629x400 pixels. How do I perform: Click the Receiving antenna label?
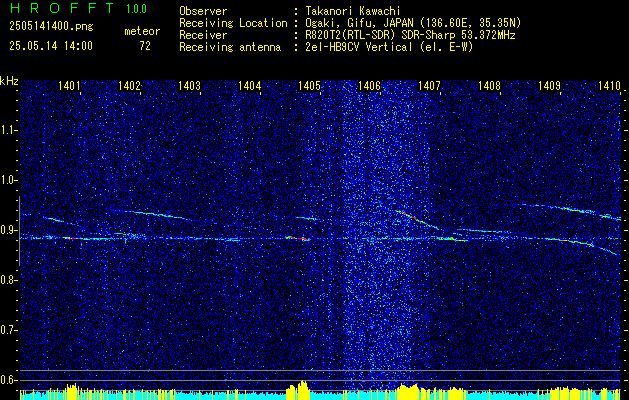(x=230, y=47)
